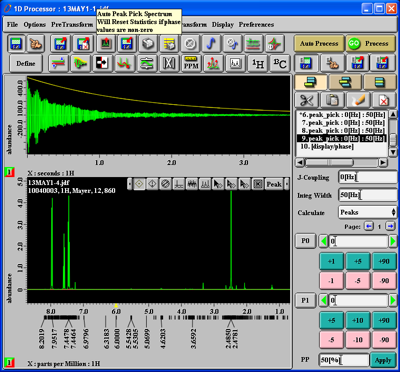The image size is (400, 372).
Task: Open the Display menu
Action: [223, 25]
